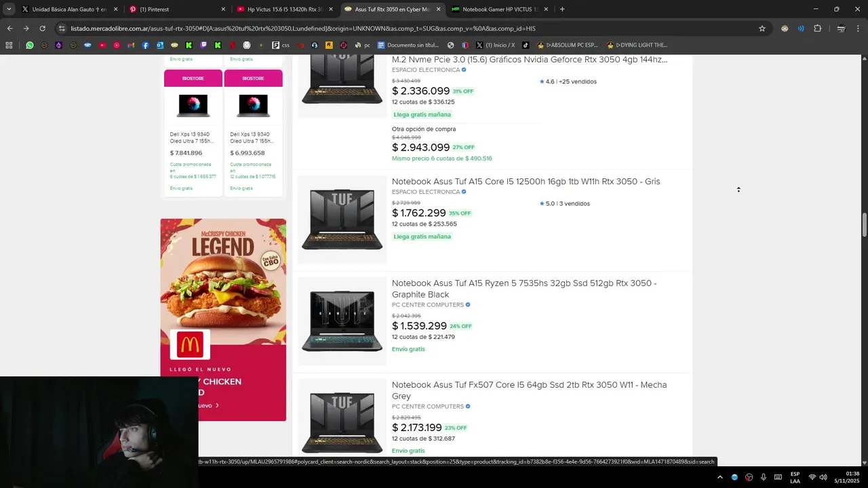Click the blue sound-wave extension icon
Image resolution: width=868 pixels, height=488 pixels.
(801, 28)
